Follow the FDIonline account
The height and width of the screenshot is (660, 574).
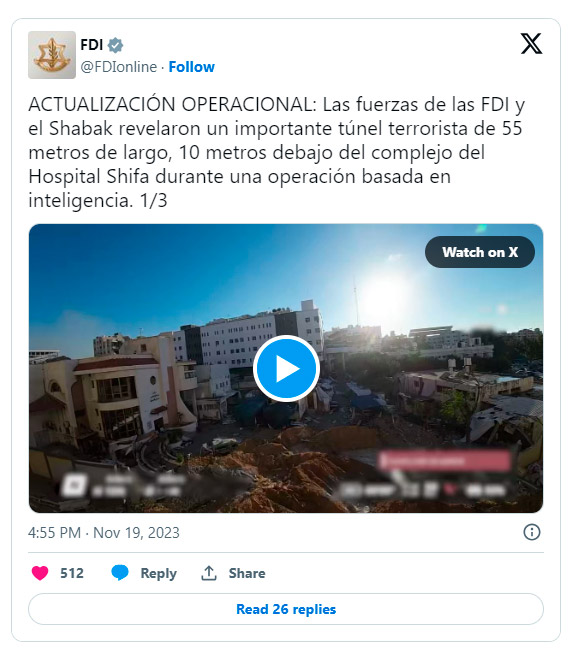[191, 67]
